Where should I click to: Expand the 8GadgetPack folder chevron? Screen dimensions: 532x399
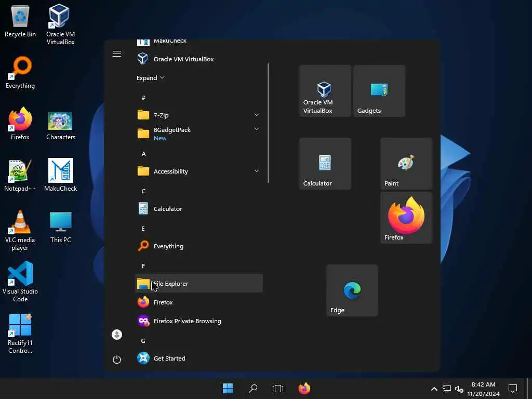coord(257,129)
